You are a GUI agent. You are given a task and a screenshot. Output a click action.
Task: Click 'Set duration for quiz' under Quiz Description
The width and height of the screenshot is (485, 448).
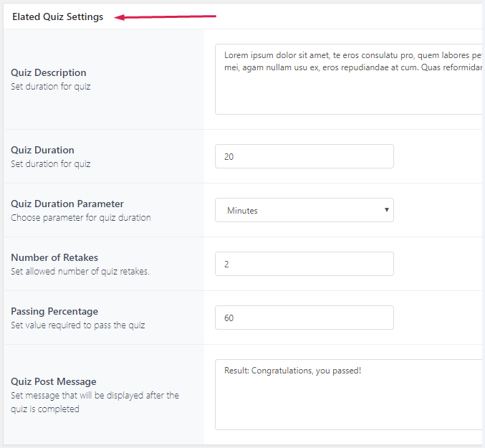[x=51, y=87]
